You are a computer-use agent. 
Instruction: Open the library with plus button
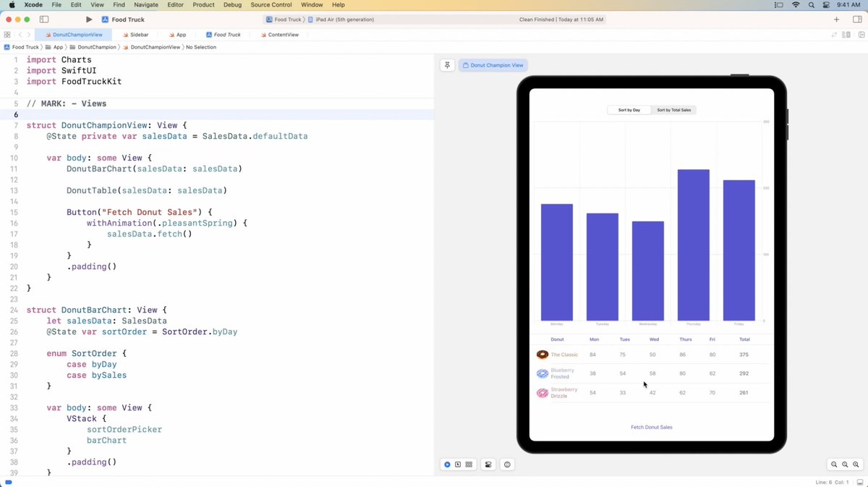click(x=836, y=20)
